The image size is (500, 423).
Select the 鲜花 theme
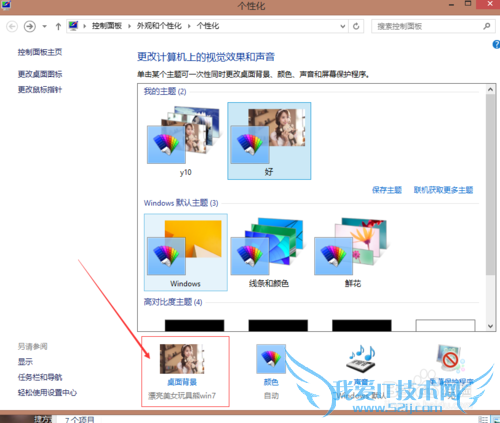tap(353, 252)
